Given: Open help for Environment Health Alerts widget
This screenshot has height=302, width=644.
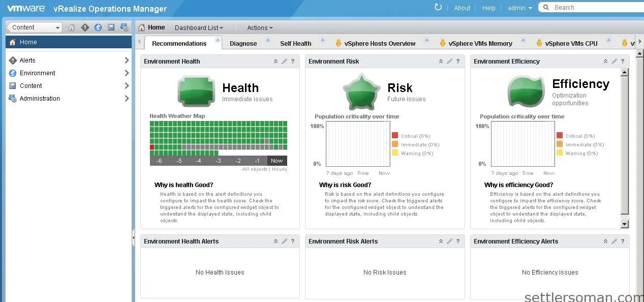Looking at the screenshot, I should tap(293, 241).
